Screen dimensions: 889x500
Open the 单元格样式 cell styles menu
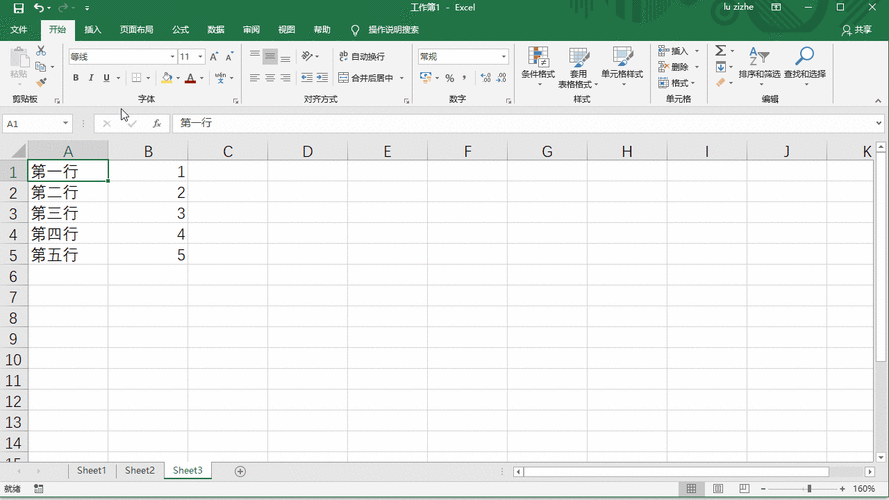(x=622, y=66)
